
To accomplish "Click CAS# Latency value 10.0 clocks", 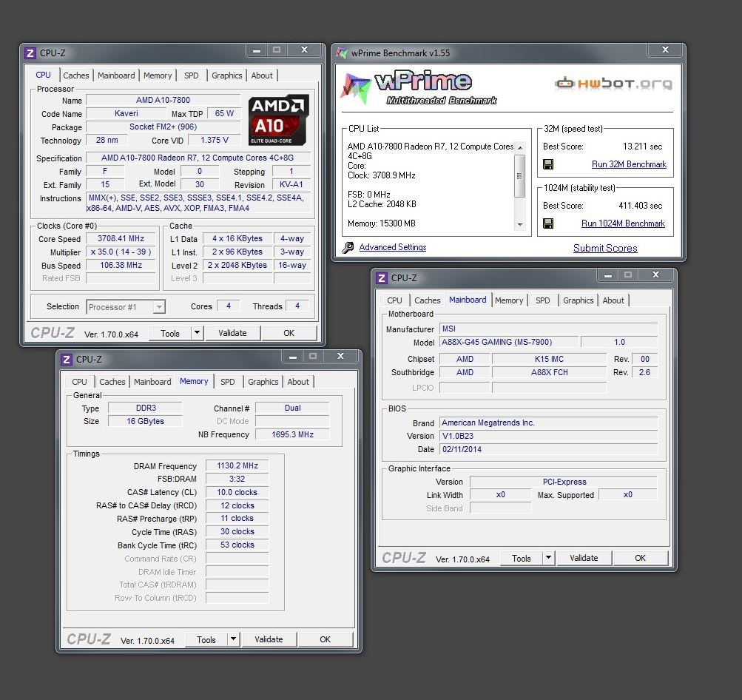I will (237, 492).
